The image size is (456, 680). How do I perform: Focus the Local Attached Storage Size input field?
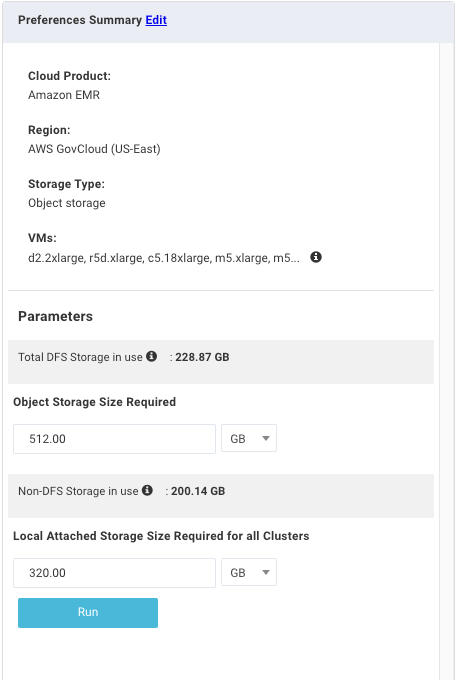(115, 573)
